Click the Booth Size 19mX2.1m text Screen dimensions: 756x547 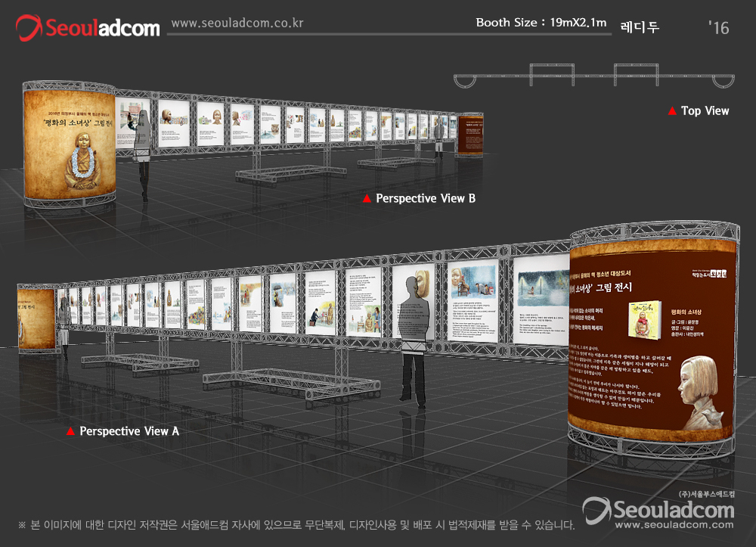point(541,23)
